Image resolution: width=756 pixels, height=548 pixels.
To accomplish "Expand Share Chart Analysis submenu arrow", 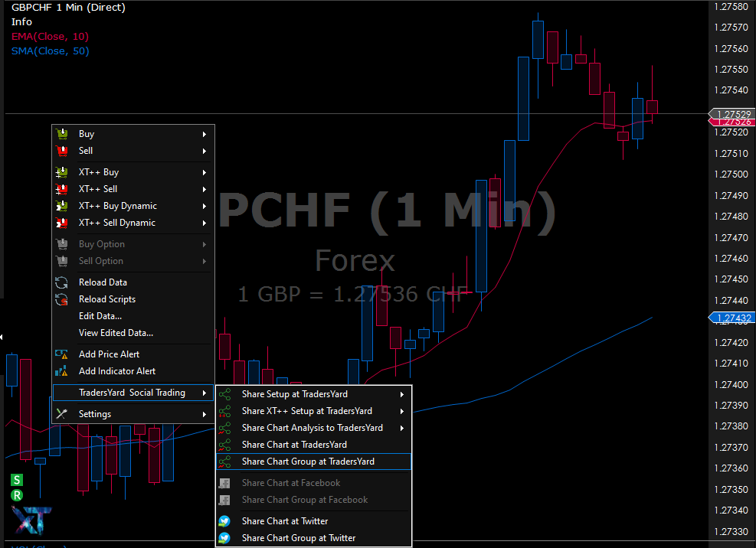I will click(402, 428).
